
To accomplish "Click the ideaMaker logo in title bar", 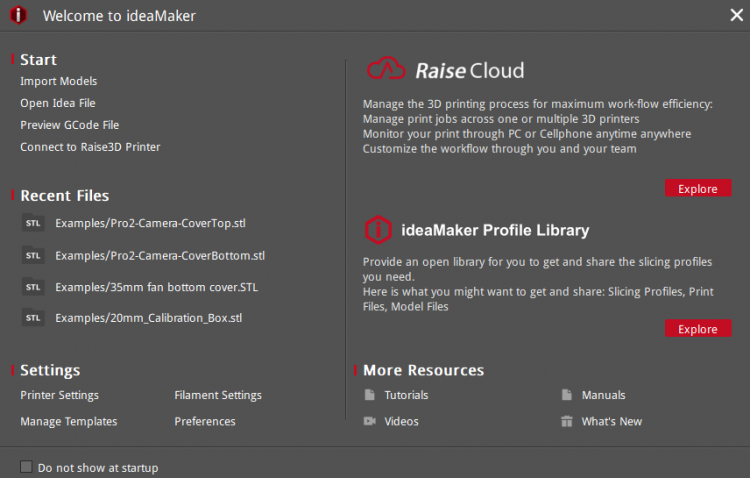I will 18,15.
